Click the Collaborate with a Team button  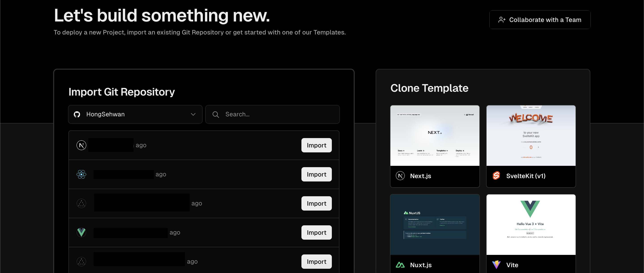pos(540,20)
